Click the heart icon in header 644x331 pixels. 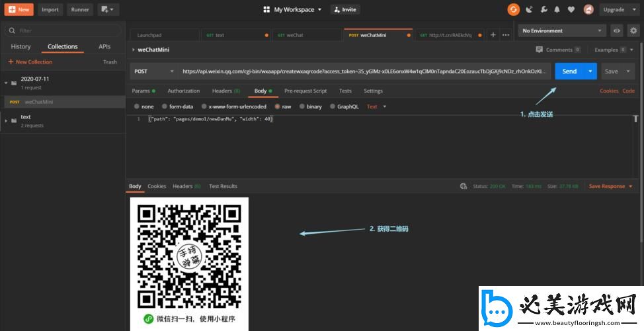(x=569, y=9)
